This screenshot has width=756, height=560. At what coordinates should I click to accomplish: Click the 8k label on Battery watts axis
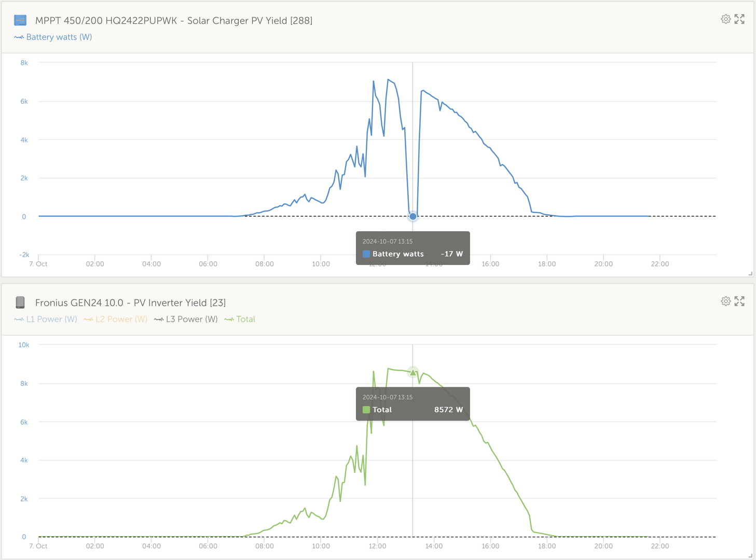point(24,63)
